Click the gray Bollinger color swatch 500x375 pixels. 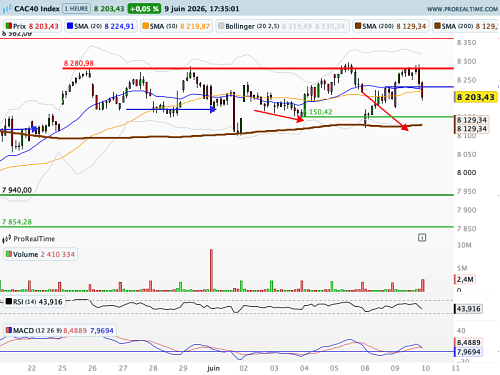click(221, 26)
